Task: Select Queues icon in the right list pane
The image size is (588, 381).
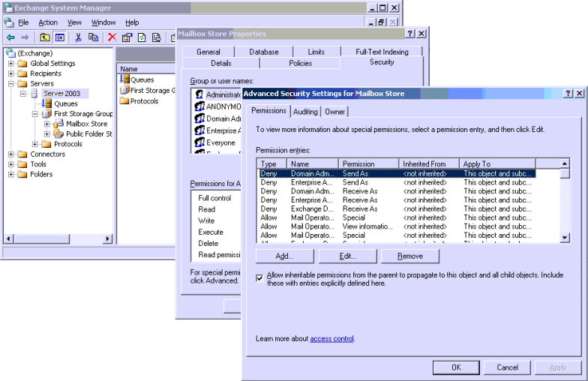Action: (x=124, y=79)
